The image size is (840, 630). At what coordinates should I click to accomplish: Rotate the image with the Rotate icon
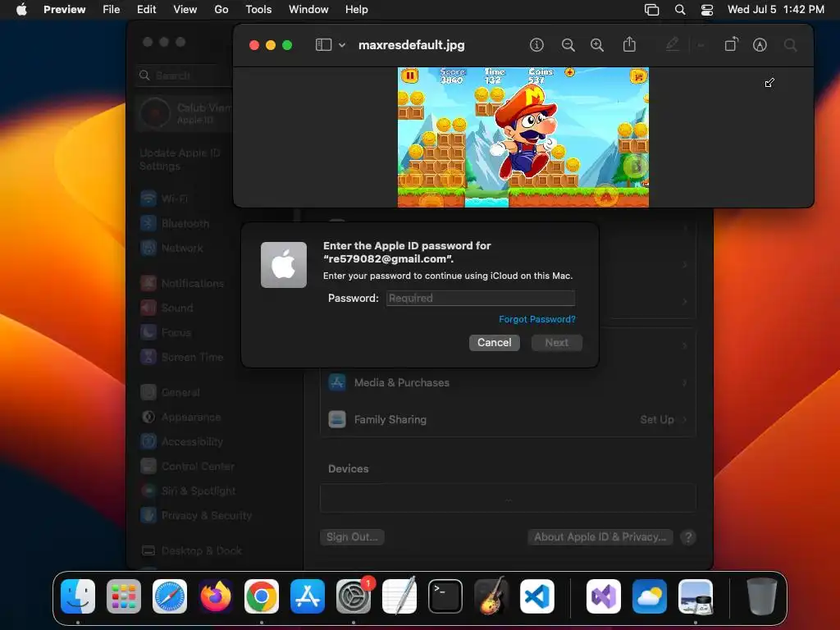[x=731, y=44]
